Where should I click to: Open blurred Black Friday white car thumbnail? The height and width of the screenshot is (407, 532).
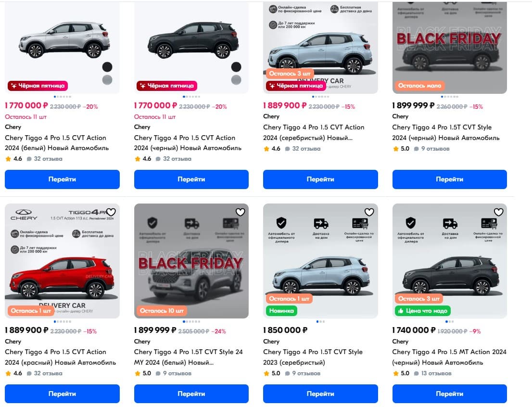(191, 260)
